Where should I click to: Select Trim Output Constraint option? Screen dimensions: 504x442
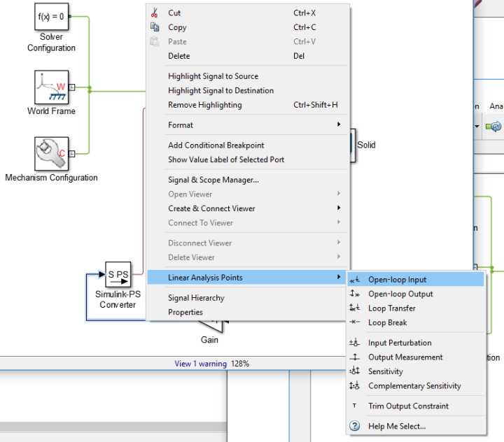click(x=408, y=406)
